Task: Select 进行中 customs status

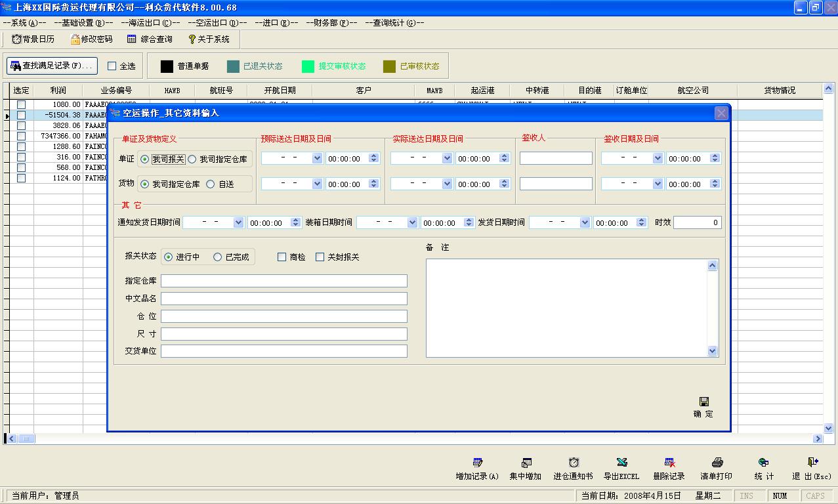Action: [168, 257]
